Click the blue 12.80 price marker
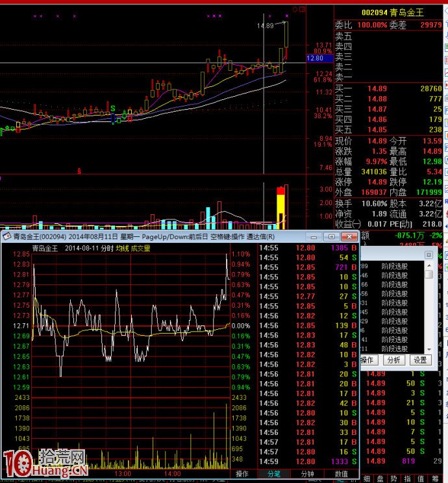This screenshot has width=448, height=483. point(320,58)
